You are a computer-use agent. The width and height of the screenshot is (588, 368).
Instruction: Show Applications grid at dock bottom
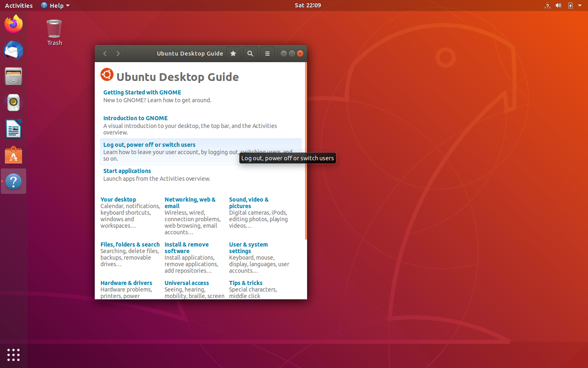coord(13,355)
